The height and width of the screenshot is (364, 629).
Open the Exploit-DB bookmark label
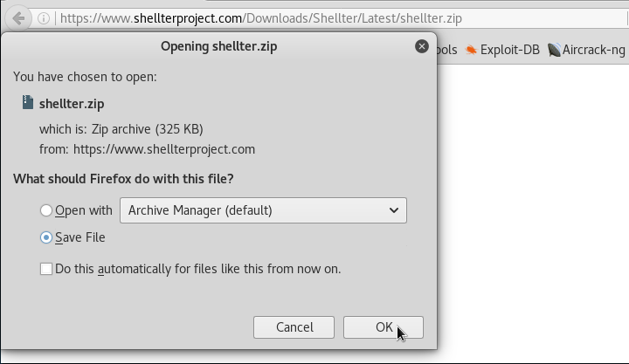(x=510, y=50)
